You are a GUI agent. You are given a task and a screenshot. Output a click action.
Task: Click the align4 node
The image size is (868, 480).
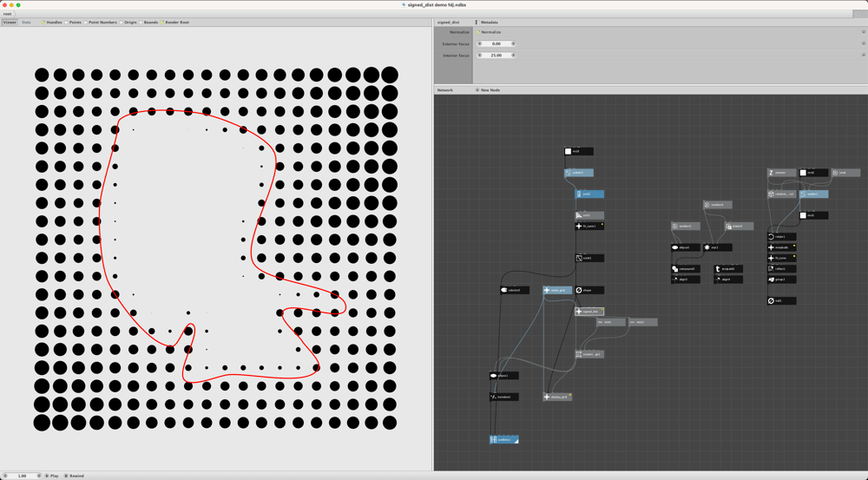[x=728, y=279]
